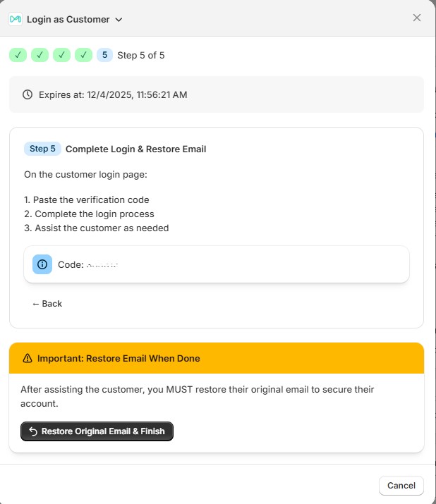The height and width of the screenshot is (504, 436).
Task: Click the info icon next to Code
Action: 42,264
